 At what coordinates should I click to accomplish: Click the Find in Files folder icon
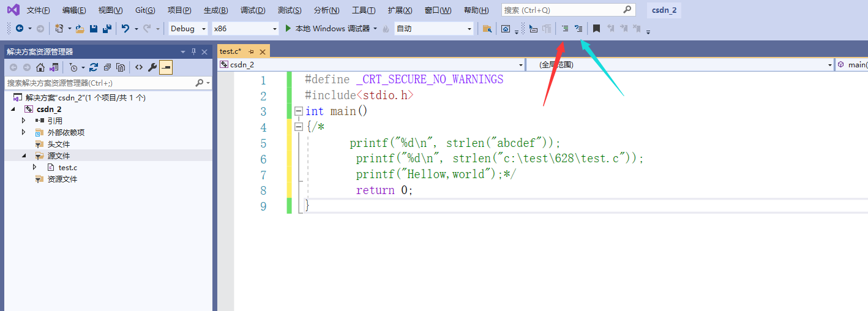(x=487, y=29)
